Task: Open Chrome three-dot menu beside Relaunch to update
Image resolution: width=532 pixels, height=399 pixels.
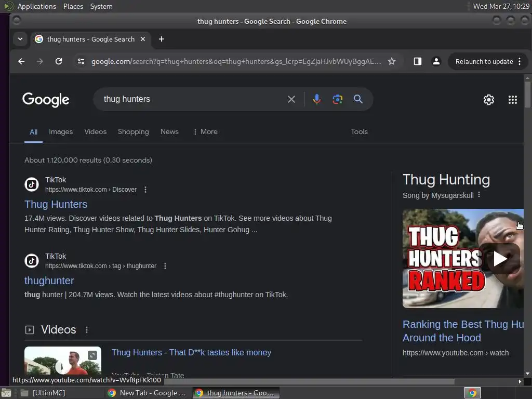Action: click(520, 61)
